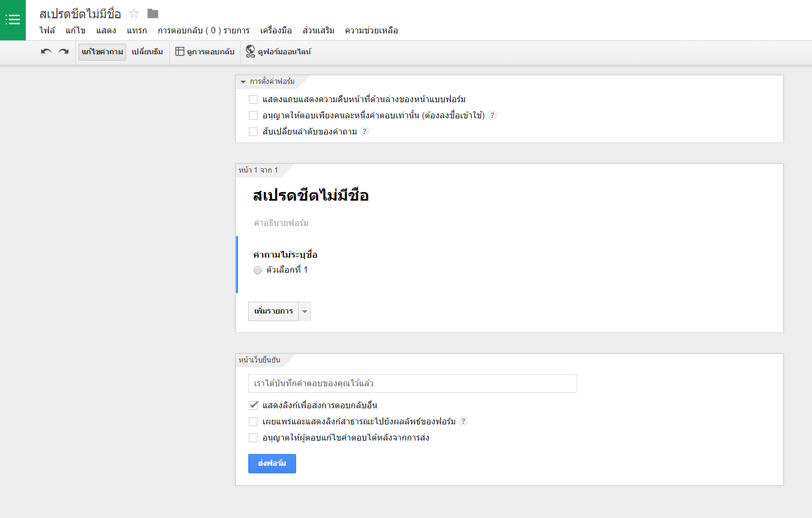Click the move-to-folder icon
This screenshot has width=812, height=518.
coord(153,13)
